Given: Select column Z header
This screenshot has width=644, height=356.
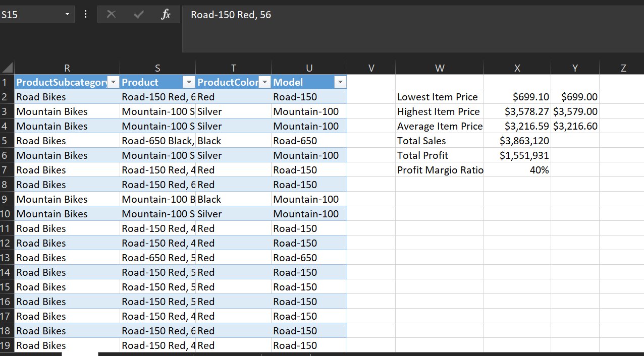Looking at the screenshot, I should pyautogui.click(x=623, y=68).
